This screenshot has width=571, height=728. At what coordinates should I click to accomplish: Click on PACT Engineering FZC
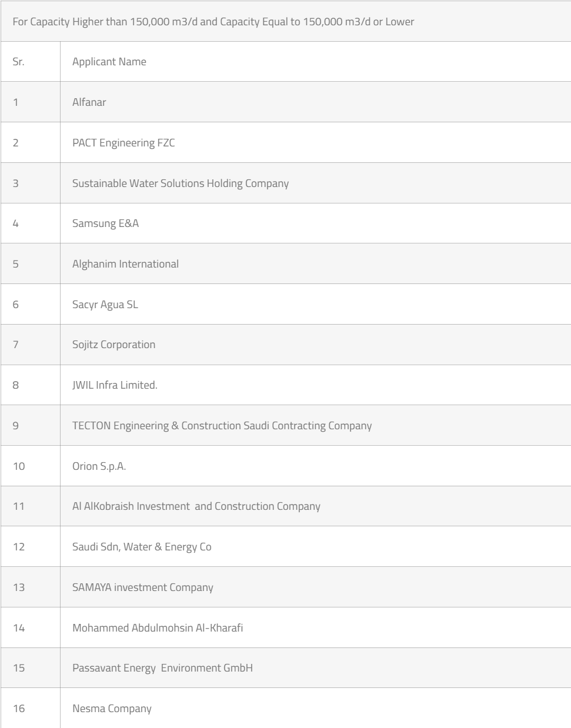[x=123, y=143]
